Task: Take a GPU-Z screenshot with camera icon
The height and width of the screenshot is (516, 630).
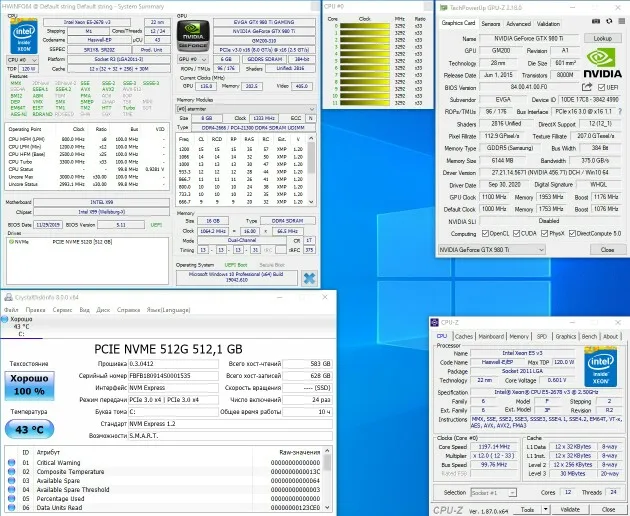Action: point(596,22)
